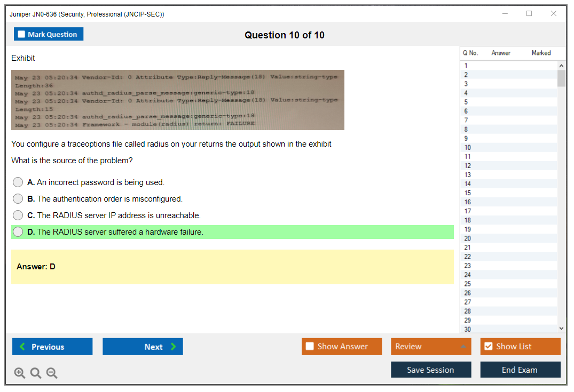Jump to question 10 in list
Viewport: 574px width, 392px height.
click(468, 148)
